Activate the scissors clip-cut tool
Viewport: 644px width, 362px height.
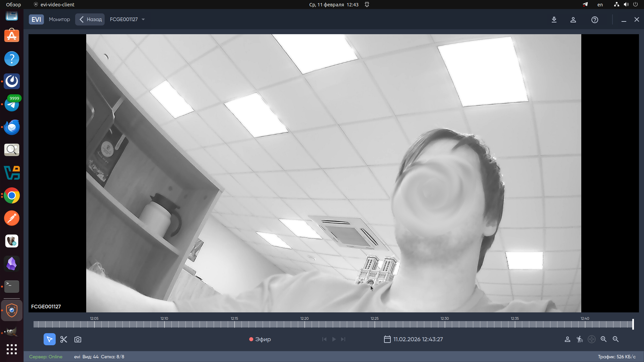(64, 339)
